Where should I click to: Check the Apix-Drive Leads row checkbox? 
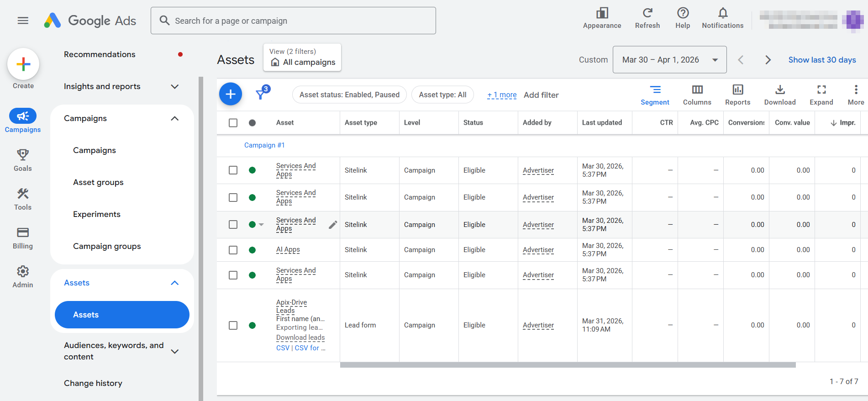pyautogui.click(x=233, y=325)
